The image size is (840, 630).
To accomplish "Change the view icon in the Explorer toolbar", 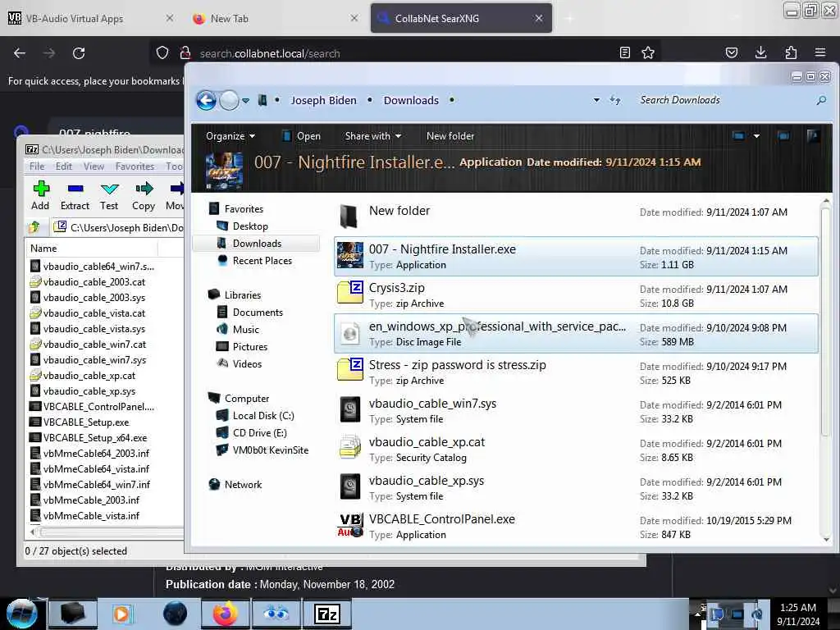I will pyautogui.click(x=738, y=136).
